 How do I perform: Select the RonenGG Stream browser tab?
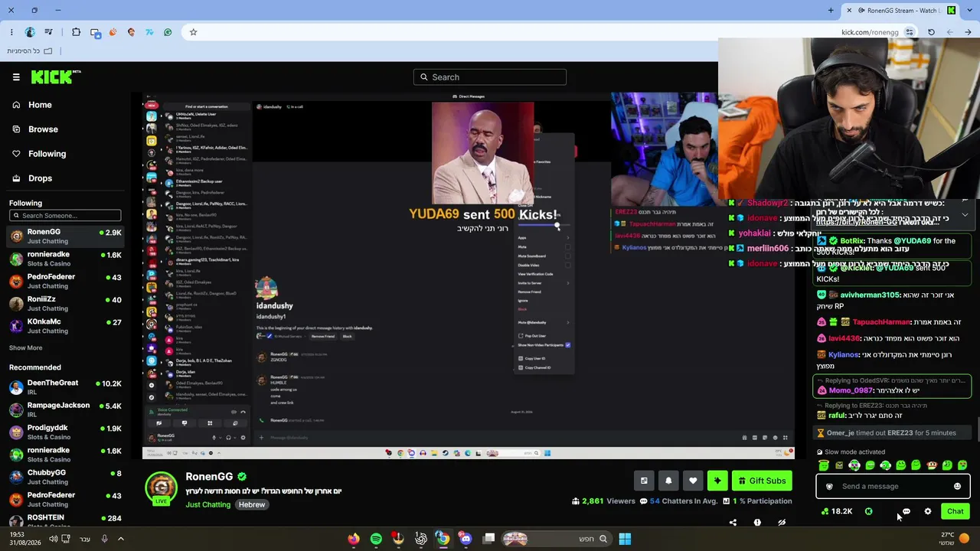pyautogui.click(x=900, y=10)
